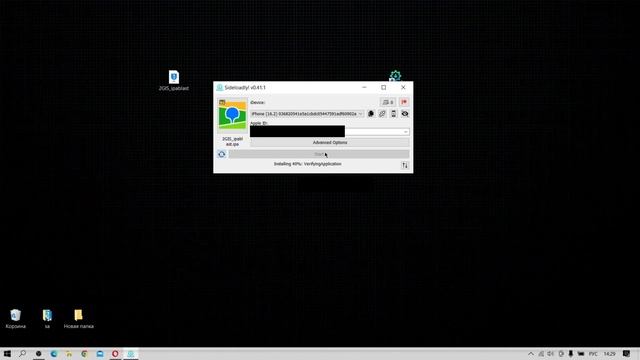Screen dimensions: 640x360
Task: Select the sa desktop shortcut
Action: coord(47,319)
